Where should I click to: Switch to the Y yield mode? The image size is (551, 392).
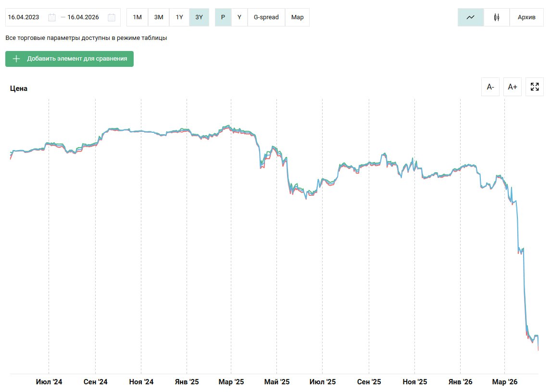coord(239,17)
